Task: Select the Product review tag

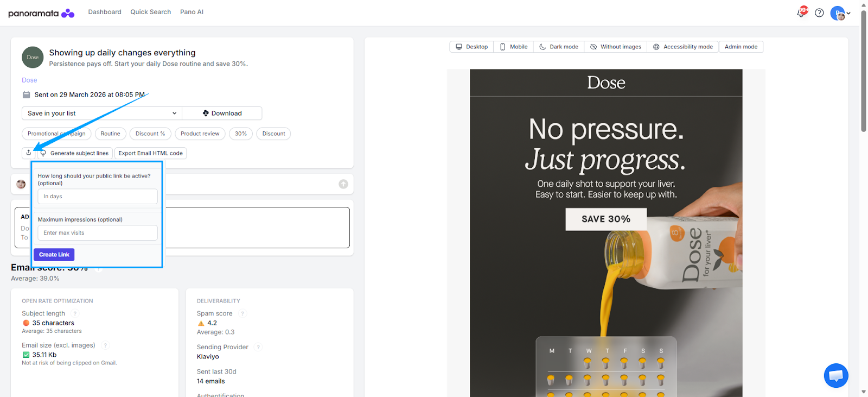Action: (x=200, y=134)
